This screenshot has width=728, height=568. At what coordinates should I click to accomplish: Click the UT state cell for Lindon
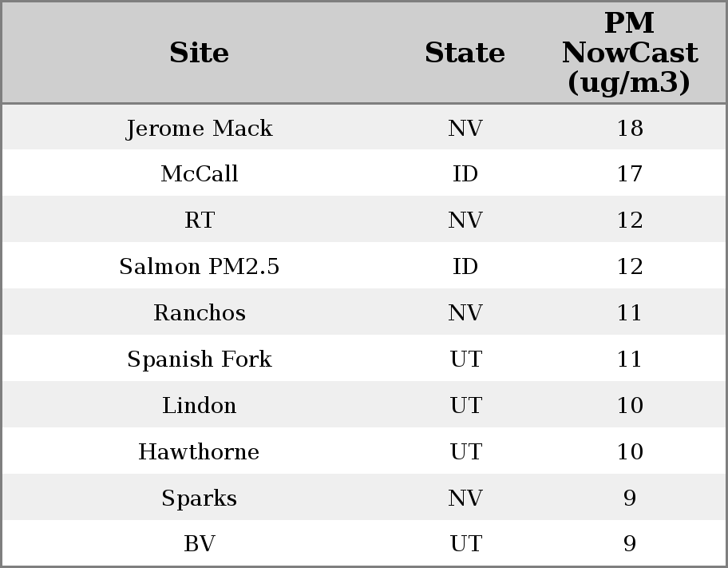pos(465,406)
